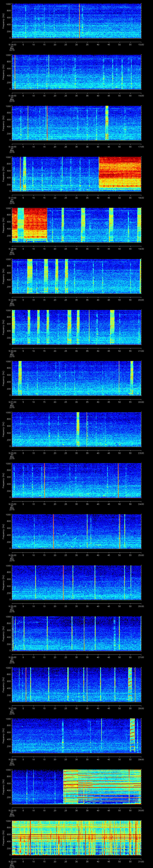This screenshot has height=868, width=153.
Task: View the spectrogram for minute 9:22
Action: pyautogui.click(x=76, y=429)
